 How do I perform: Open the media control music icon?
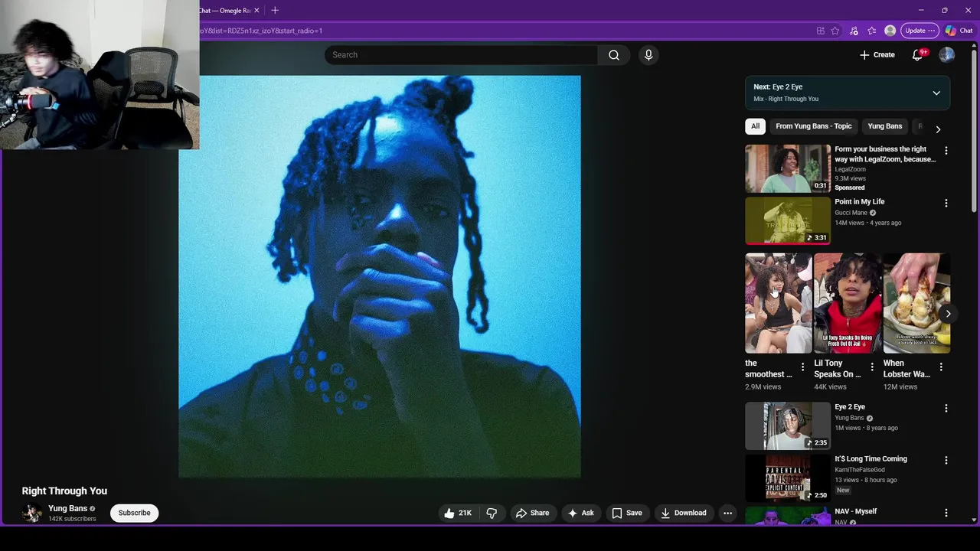point(854,31)
